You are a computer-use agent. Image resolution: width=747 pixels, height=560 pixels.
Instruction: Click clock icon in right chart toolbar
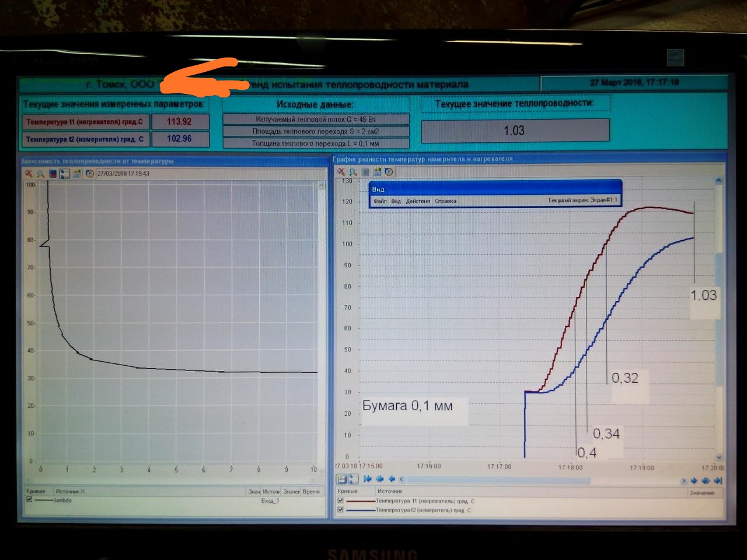pos(389,172)
